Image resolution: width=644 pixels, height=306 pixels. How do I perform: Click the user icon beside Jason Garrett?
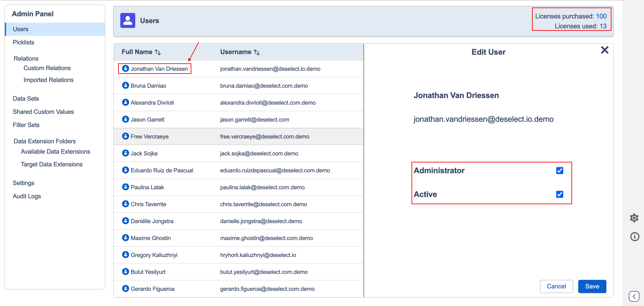(125, 119)
